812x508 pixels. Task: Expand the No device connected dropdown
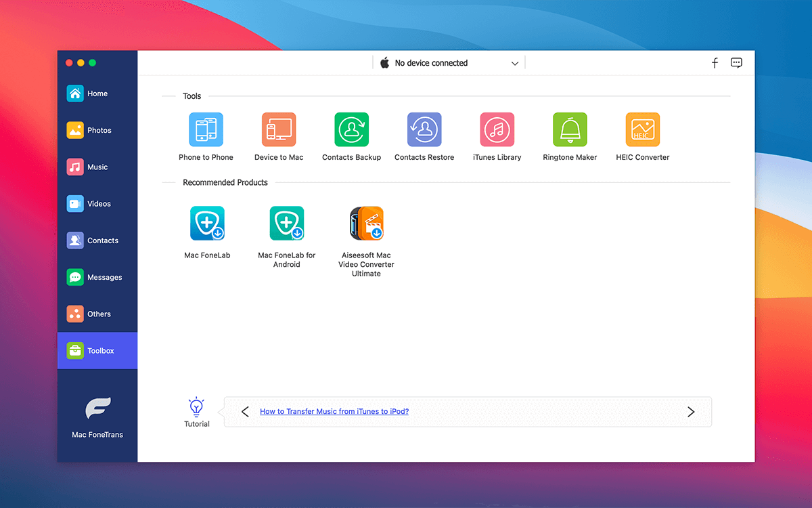449,63
